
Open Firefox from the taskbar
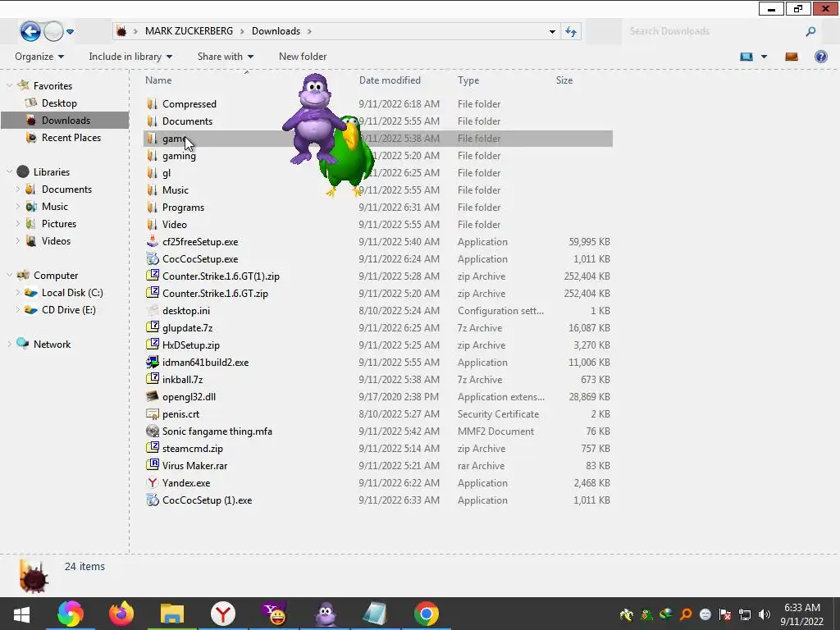click(x=121, y=614)
